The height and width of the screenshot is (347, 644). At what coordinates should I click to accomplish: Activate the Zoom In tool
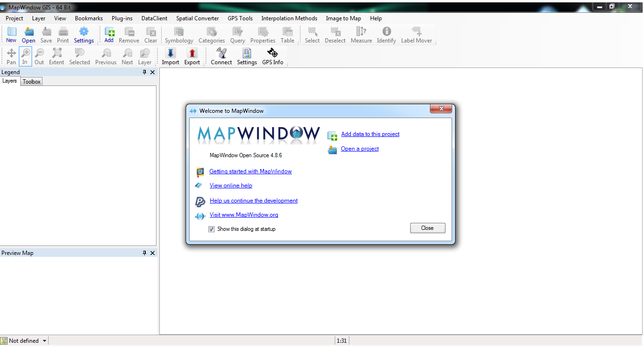(x=25, y=56)
